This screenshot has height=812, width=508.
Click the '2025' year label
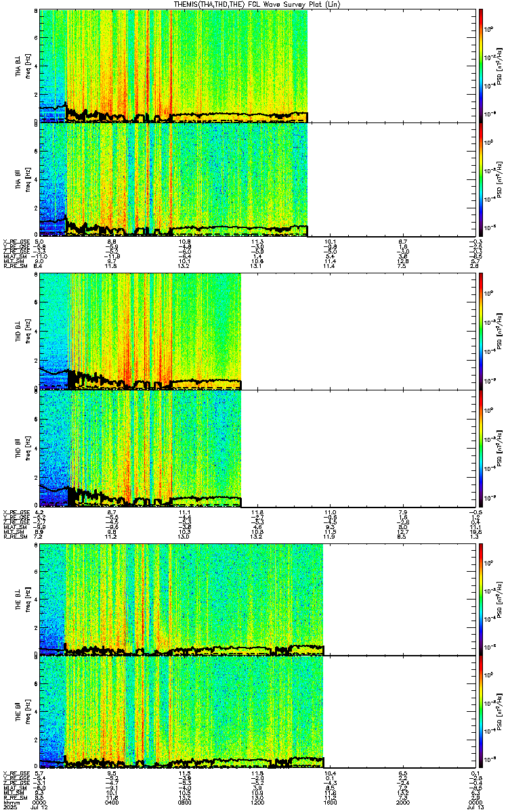9,807
